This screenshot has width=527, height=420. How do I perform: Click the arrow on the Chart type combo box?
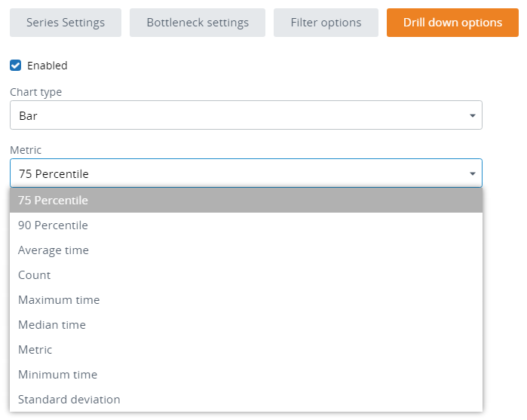pyautogui.click(x=472, y=116)
